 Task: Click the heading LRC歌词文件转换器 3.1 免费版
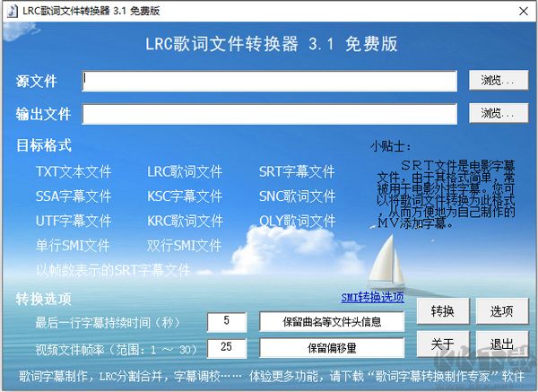point(272,44)
